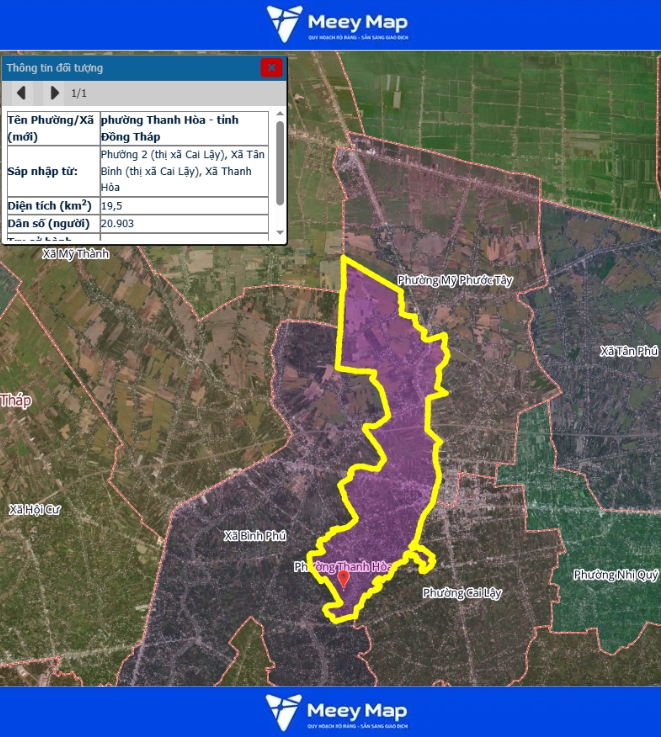
Task: Click Phường Cai Lậy map label
Action: coord(461,593)
